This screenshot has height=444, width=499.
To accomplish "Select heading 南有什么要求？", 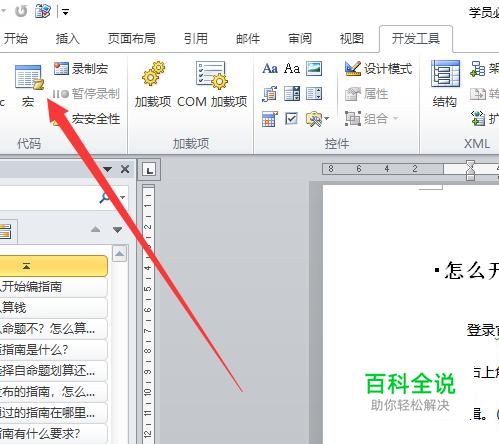I will [x=53, y=433].
